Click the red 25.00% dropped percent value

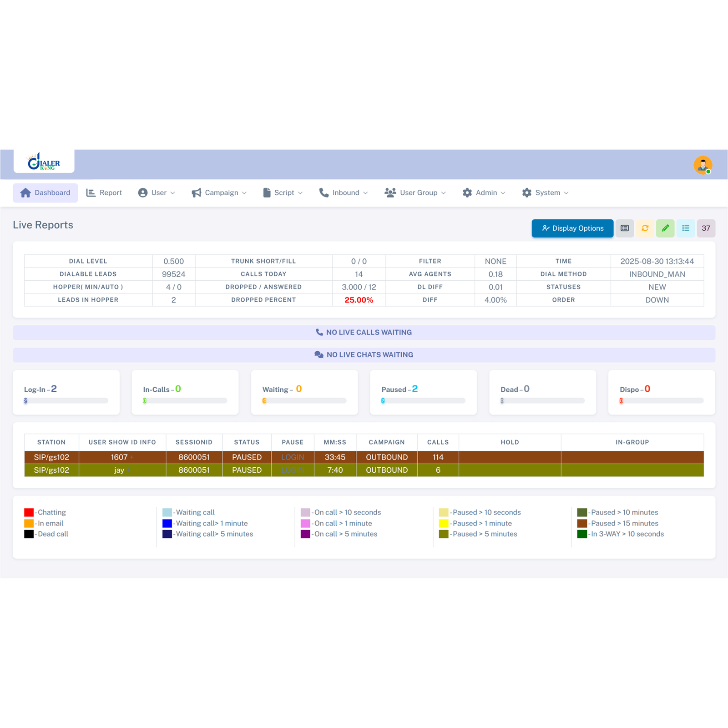pyautogui.click(x=359, y=300)
